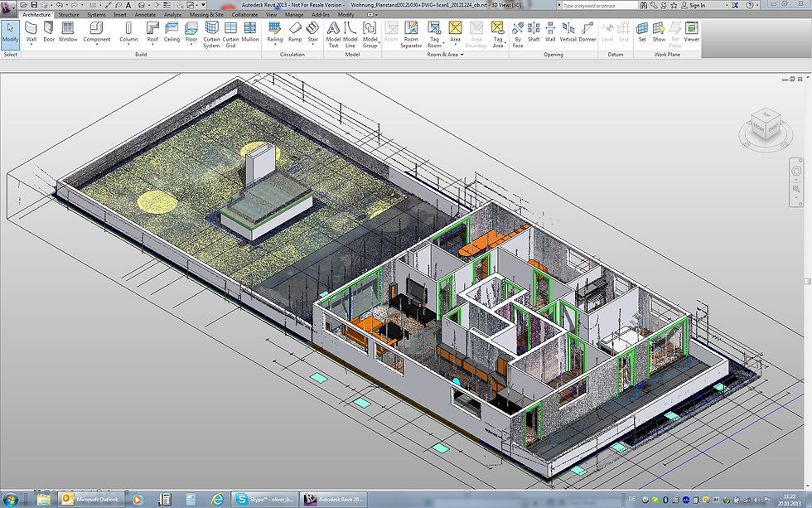The image size is (812, 508).
Task: Choose the Stair tool
Action: 313,32
